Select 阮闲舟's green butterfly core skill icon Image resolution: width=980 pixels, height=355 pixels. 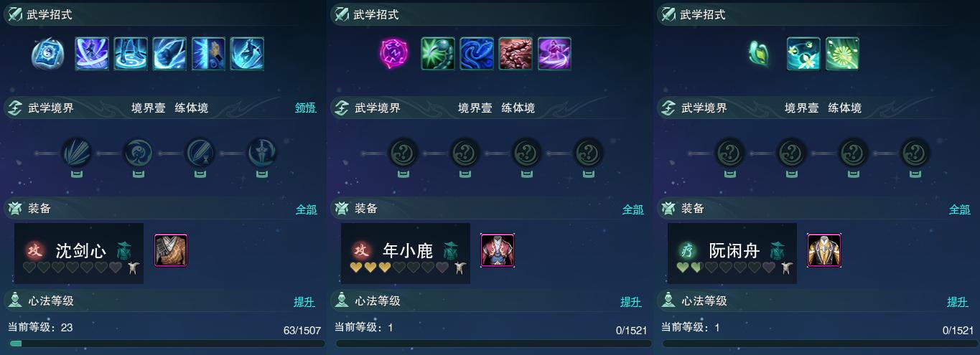coord(759,54)
